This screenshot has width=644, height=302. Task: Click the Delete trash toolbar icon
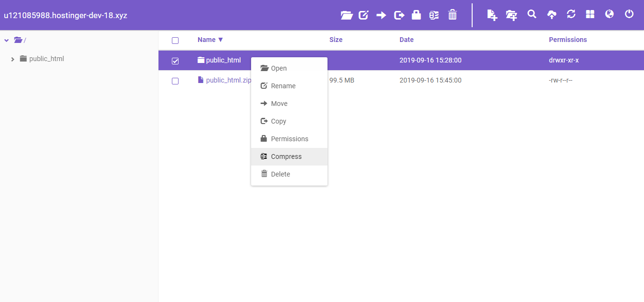tap(453, 15)
